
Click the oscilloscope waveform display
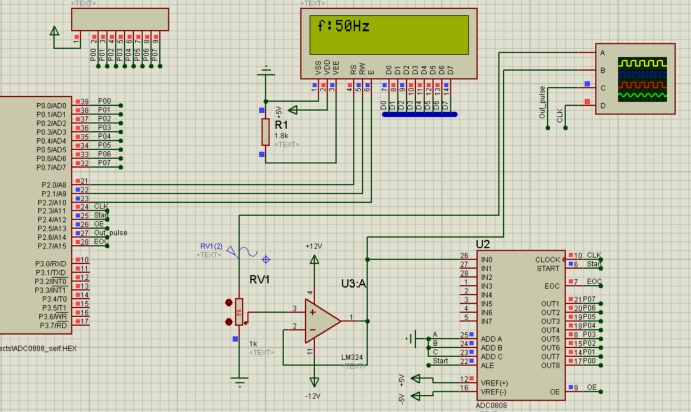point(642,79)
